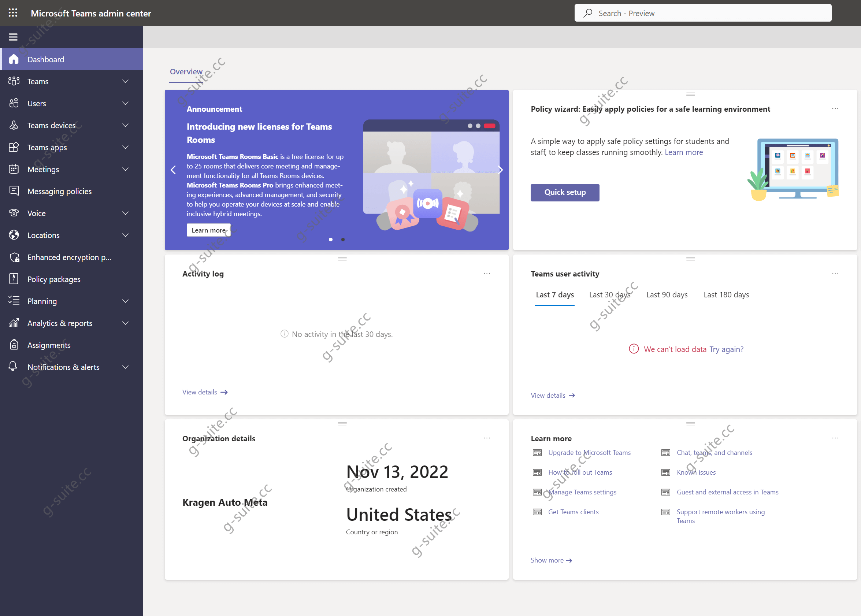Viewport: 861px width, 616px height.
Task: Open Upgrade to Microsoft Teams article
Action: [x=589, y=453]
